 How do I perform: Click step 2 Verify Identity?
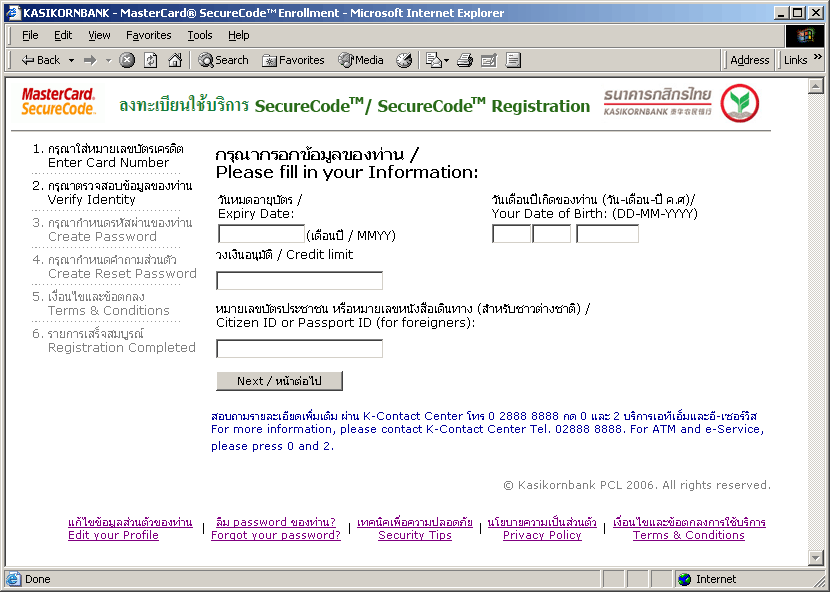pyautogui.click(x=112, y=193)
